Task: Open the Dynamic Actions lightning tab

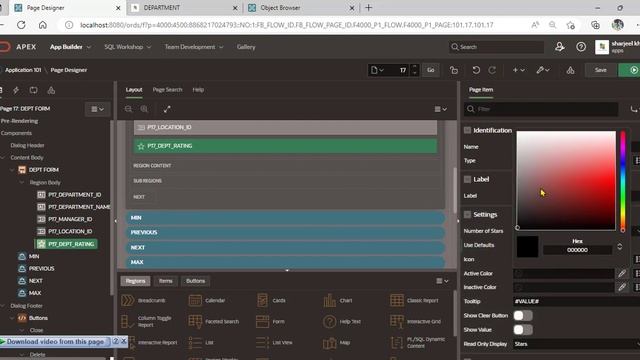Action: (x=16, y=90)
